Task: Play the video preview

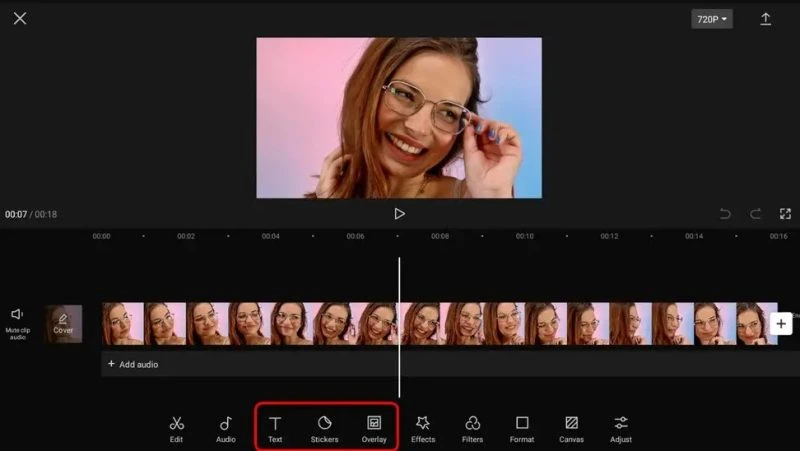Action: click(399, 214)
